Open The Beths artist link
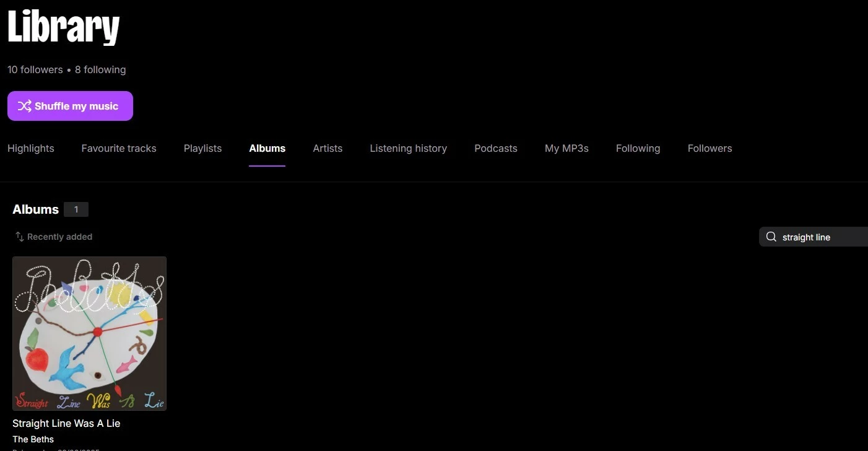 coord(33,439)
